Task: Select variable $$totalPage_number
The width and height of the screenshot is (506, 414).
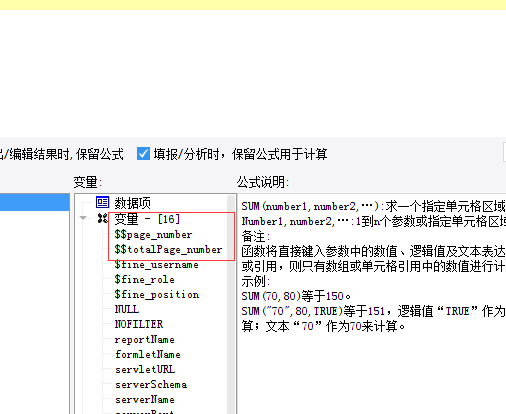Action: point(168,250)
